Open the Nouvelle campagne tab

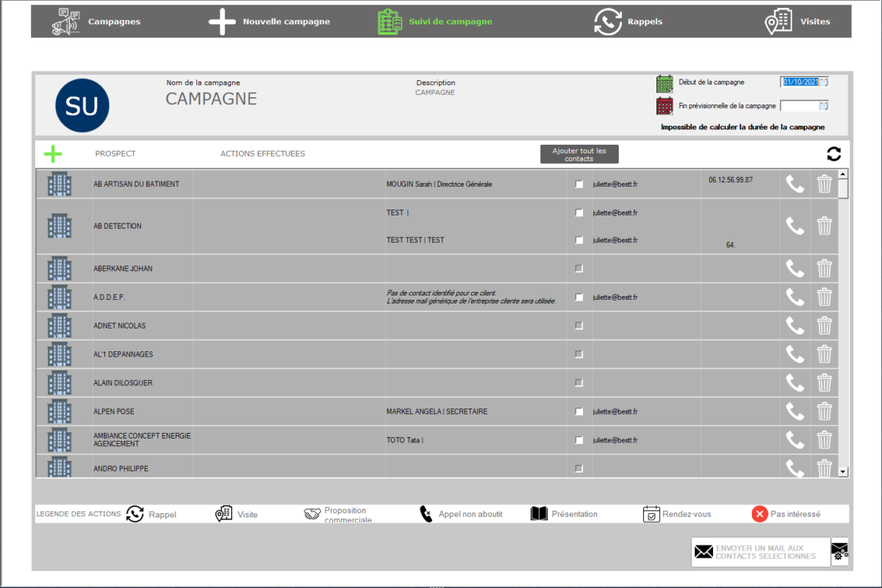point(270,21)
